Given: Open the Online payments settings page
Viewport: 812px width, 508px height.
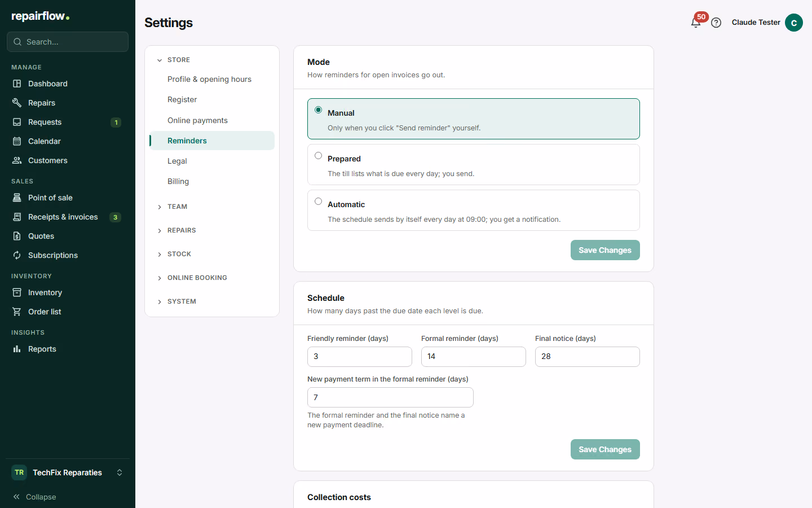Looking at the screenshot, I should pyautogui.click(x=212, y=120).
